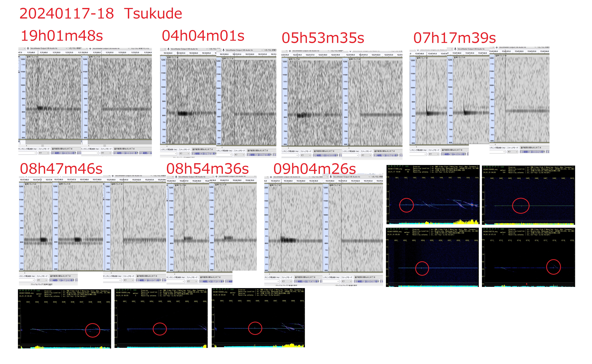This screenshot has height=364, width=592.
Task: Click the microphone icon above the 10:31:00.0 timeline
Action: pyautogui.click(x=223, y=50)
